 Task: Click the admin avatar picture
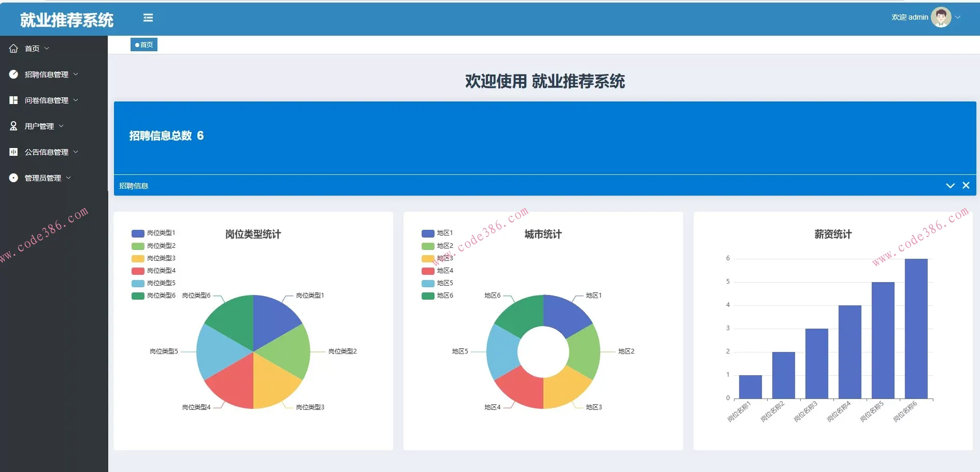coord(941,17)
